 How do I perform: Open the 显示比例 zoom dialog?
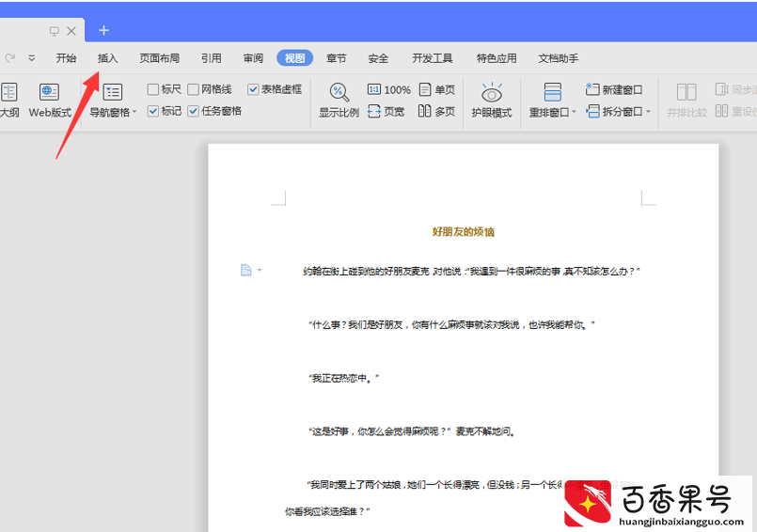click(x=339, y=101)
